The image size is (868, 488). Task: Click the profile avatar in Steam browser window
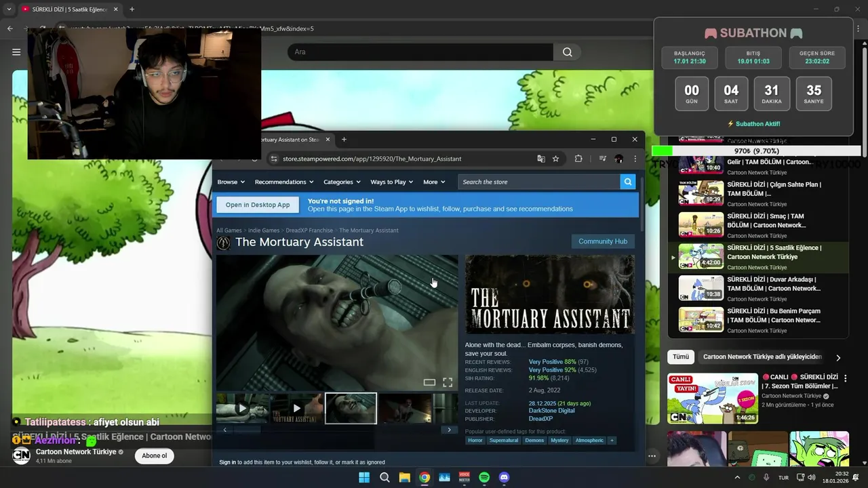coord(618,159)
